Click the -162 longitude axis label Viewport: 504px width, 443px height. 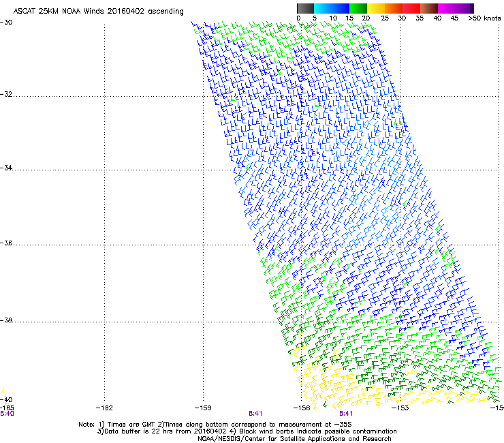[x=104, y=408]
